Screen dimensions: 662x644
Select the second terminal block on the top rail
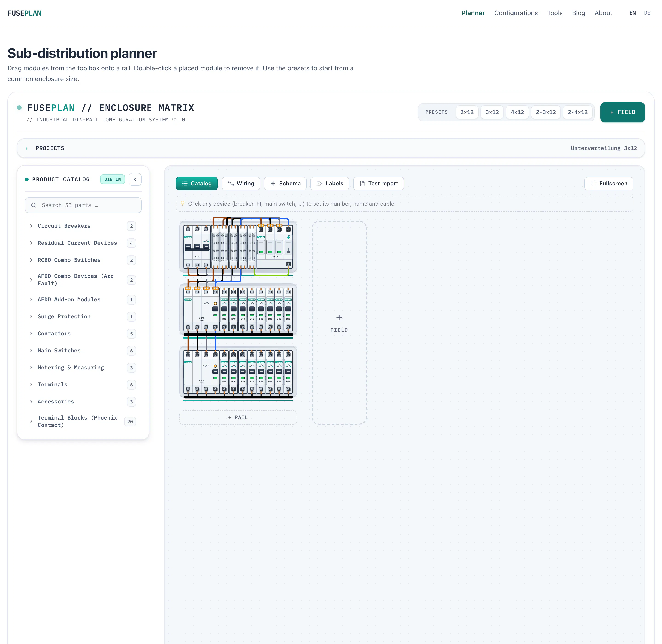point(225,247)
